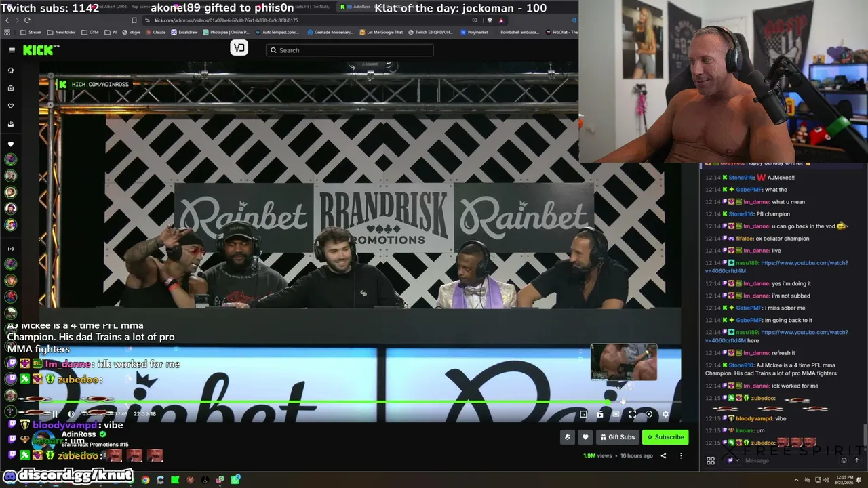Open the Claude bookmark

155,32
